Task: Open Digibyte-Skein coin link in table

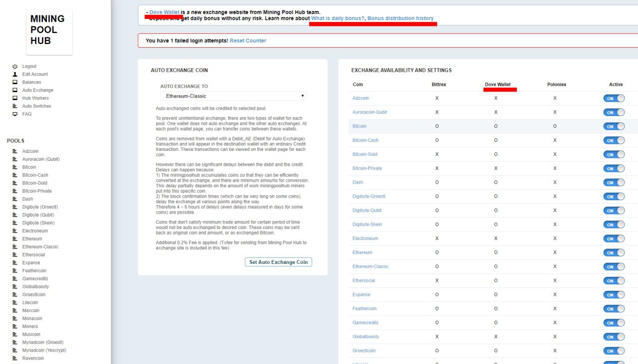Action: click(x=367, y=225)
